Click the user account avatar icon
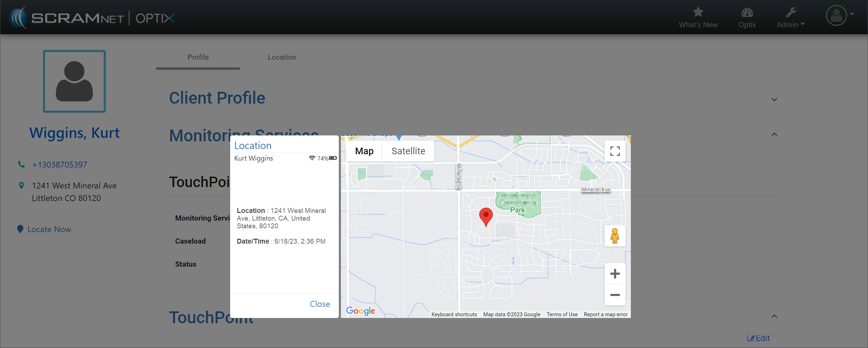The height and width of the screenshot is (348, 868). pyautogui.click(x=836, y=16)
